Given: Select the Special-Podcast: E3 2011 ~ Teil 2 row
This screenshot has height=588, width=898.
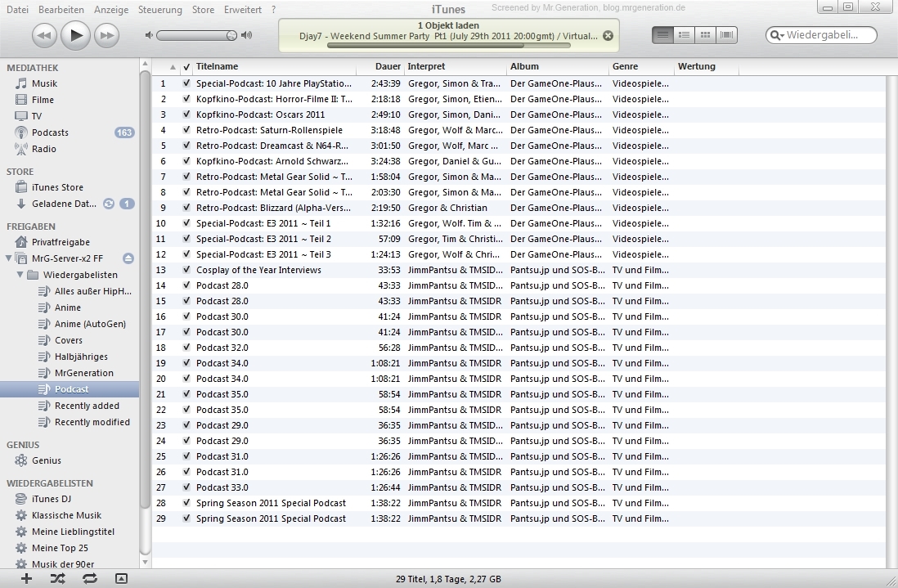Looking at the screenshot, I should click(519, 239).
